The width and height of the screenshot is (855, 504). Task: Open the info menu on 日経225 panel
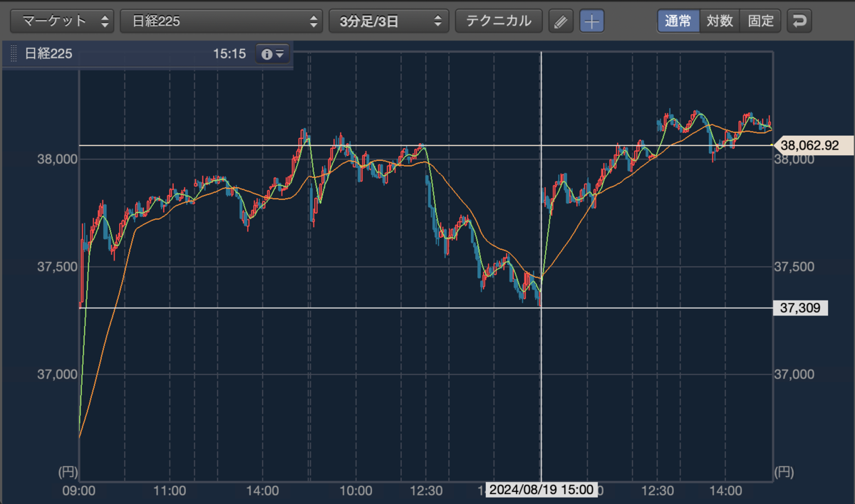(272, 54)
